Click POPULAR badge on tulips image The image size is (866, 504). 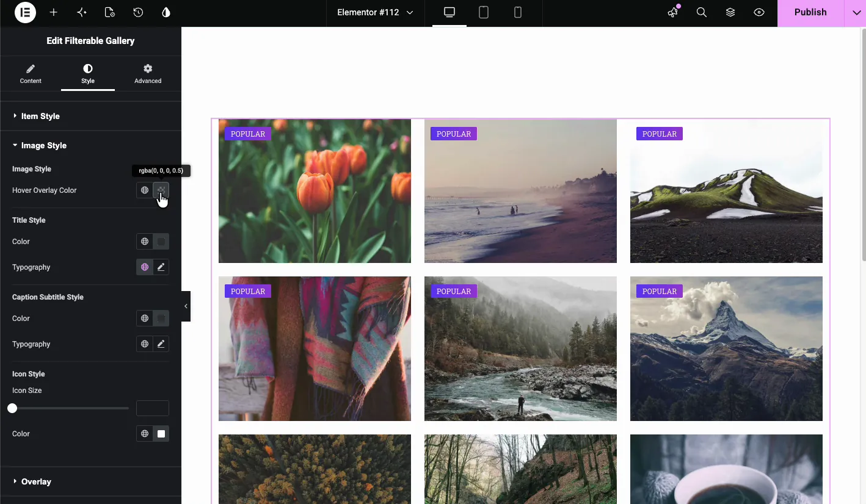tap(248, 134)
